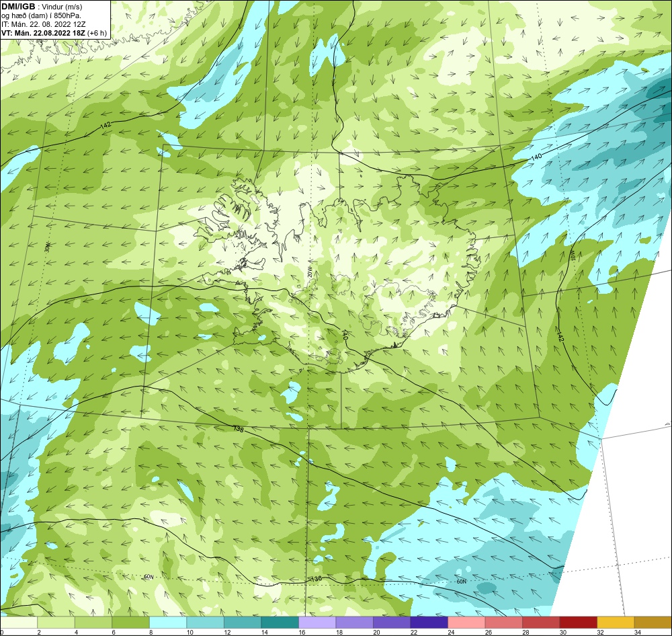Pick the 14–16 m/s dark teal legend swatch
This screenshot has width=672, height=636.
[x=280, y=622]
